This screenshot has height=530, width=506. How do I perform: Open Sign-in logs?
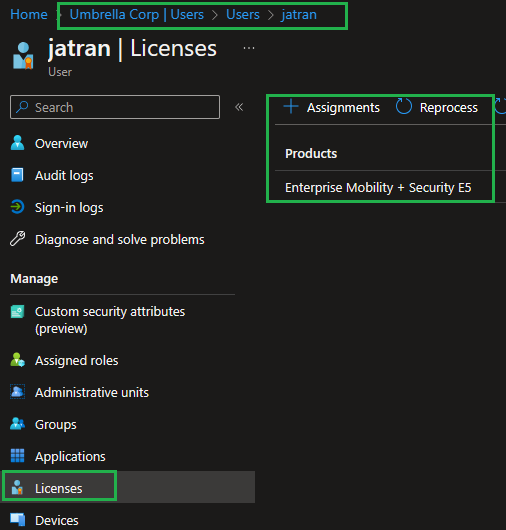click(69, 208)
